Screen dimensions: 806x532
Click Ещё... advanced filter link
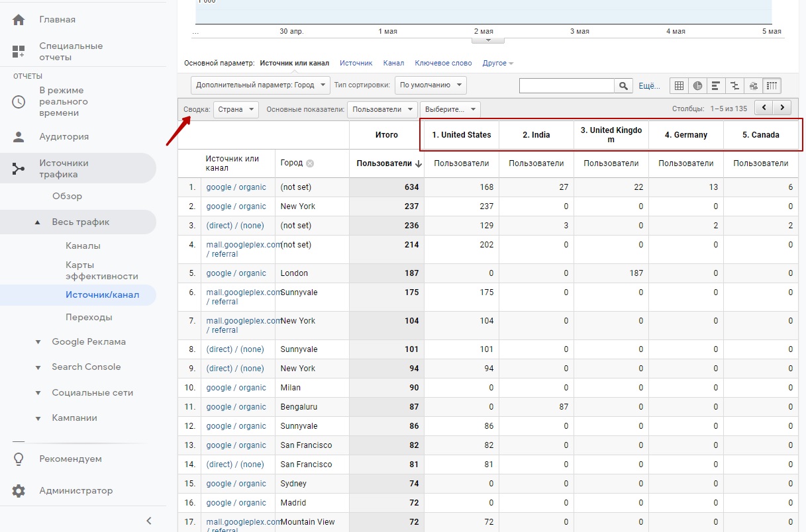pos(649,85)
